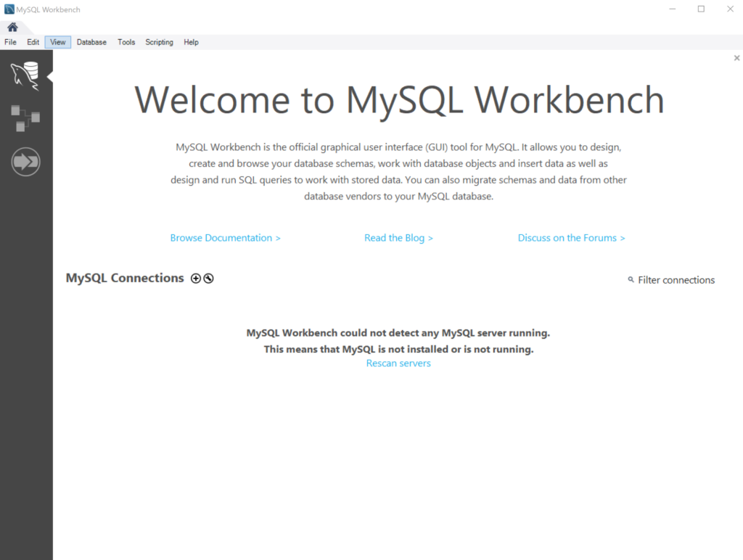Switch to the Models section in sidebar

(25, 118)
